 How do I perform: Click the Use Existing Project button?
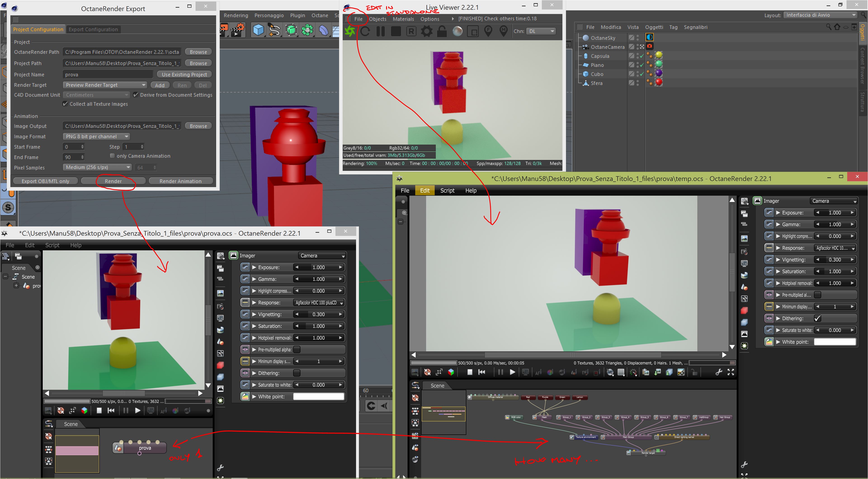click(184, 74)
